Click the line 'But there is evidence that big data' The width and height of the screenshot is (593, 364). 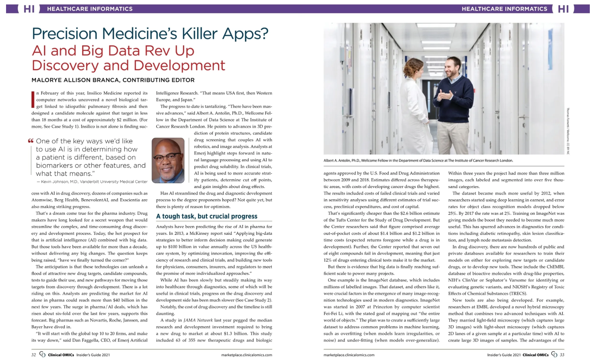pyautogui.click(x=384, y=267)
